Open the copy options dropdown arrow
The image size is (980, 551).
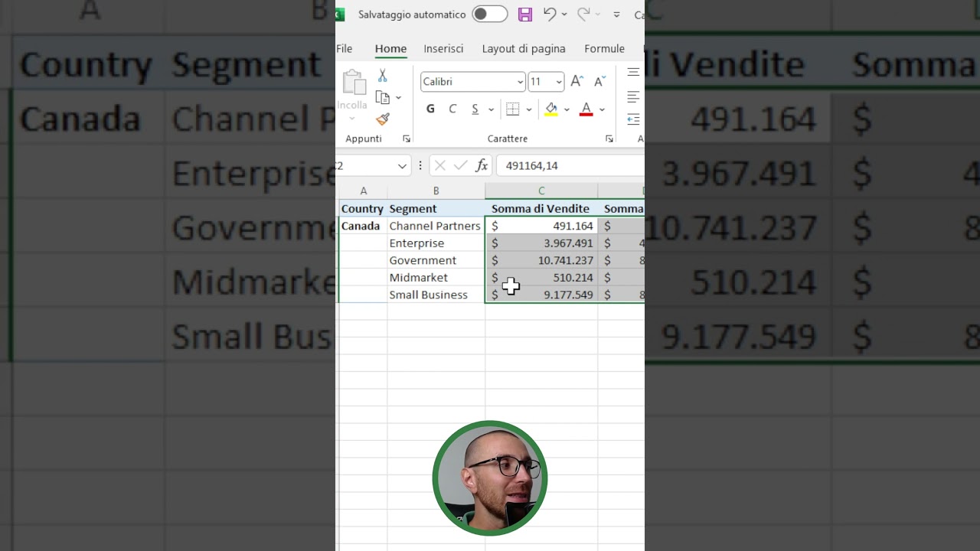(398, 98)
